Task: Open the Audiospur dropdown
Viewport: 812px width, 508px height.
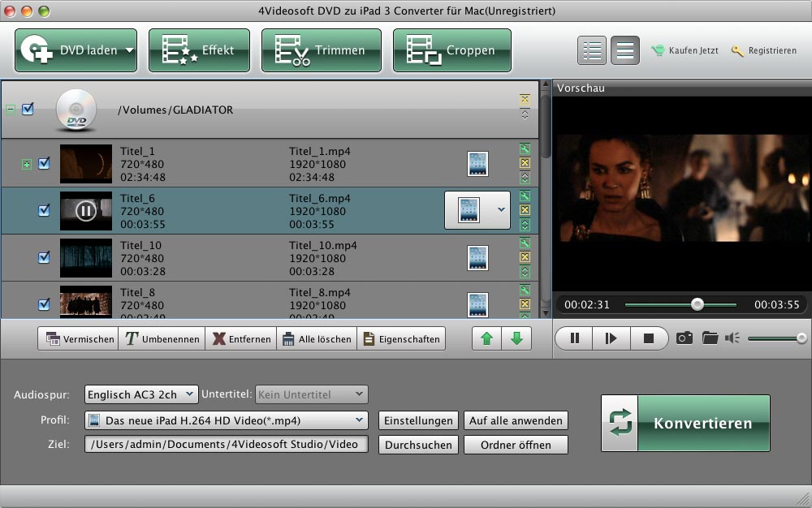Action: [x=141, y=394]
